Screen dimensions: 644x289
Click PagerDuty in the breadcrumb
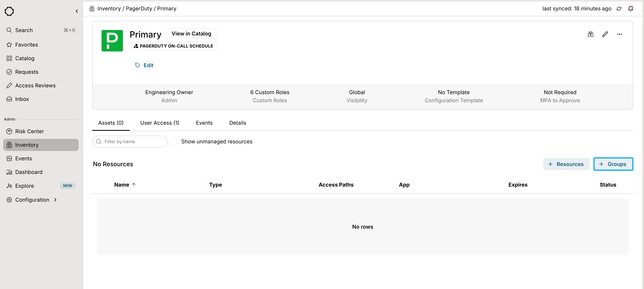tap(139, 9)
